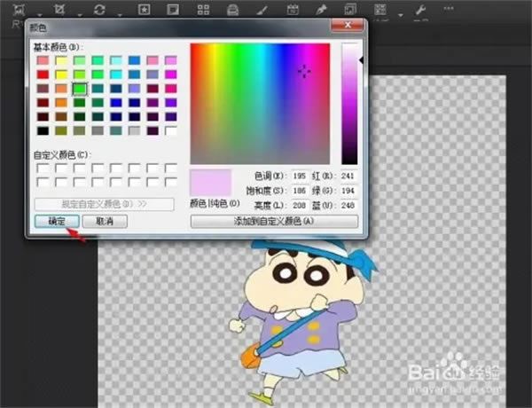Click the 亮度 field showing 208
Viewport: 532px width, 408px height.
[300, 205]
